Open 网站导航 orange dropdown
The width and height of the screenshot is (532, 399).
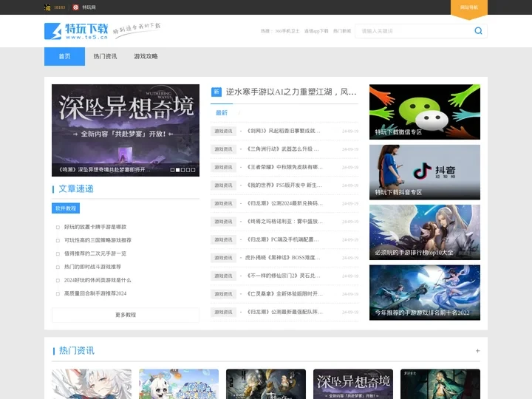coord(469,8)
